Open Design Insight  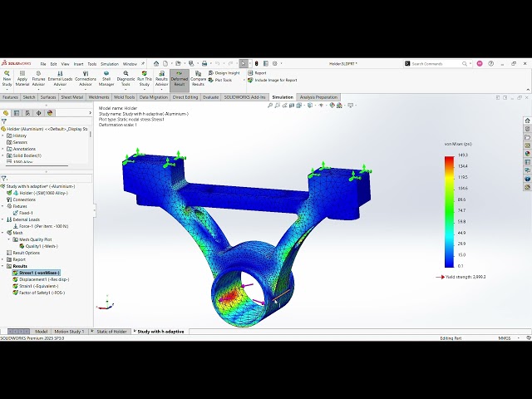[x=224, y=73]
